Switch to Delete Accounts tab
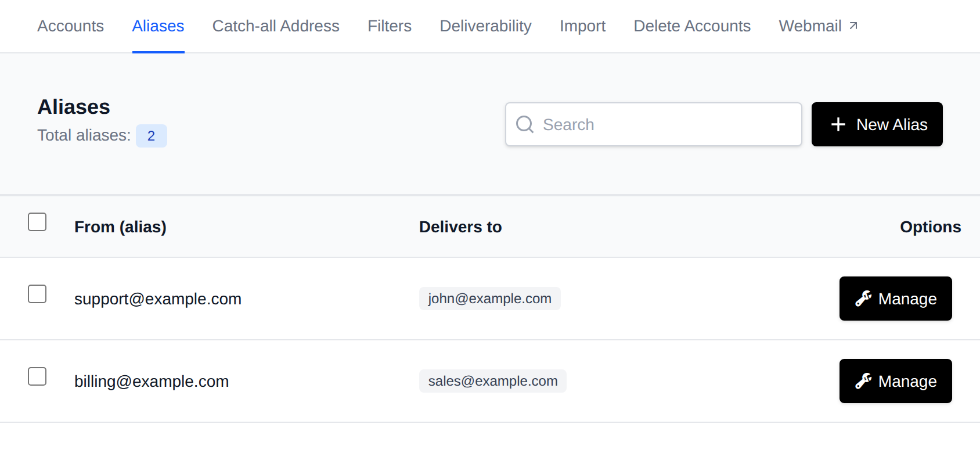Screen dimensions: 980x460 [x=692, y=26]
